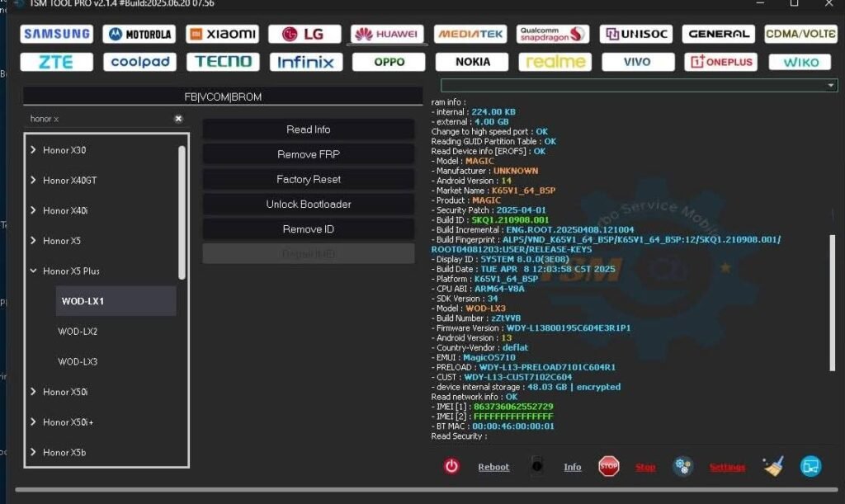Image resolution: width=845 pixels, height=504 pixels.
Task: Expand the Honor X30 node
Action: [x=33, y=149]
